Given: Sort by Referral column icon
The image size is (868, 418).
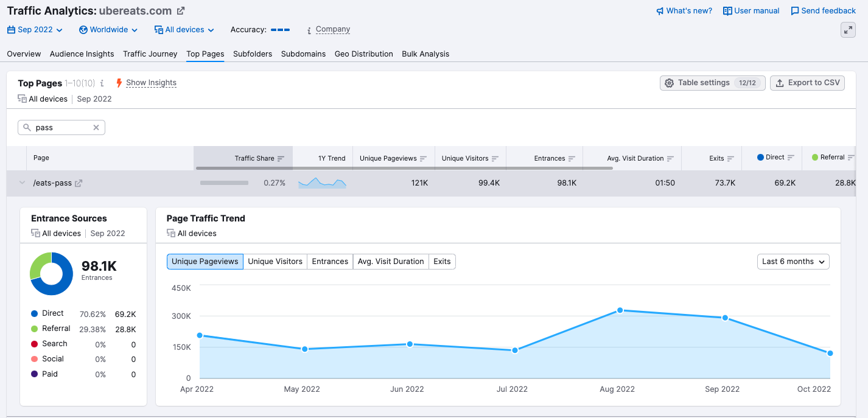Looking at the screenshot, I should click(852, 158).
